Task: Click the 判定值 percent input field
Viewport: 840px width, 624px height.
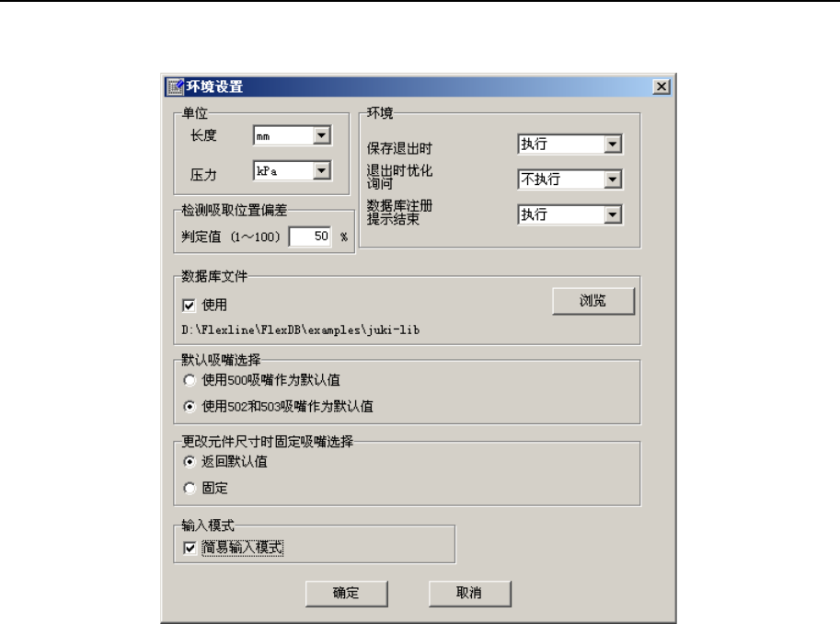Action: 310,237
